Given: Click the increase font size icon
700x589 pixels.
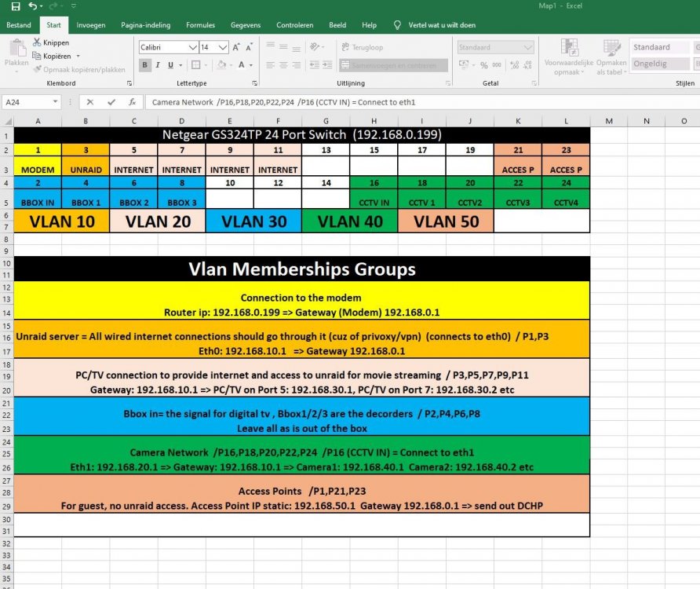Looking at the screenshot, I should (x=236, y=47).
